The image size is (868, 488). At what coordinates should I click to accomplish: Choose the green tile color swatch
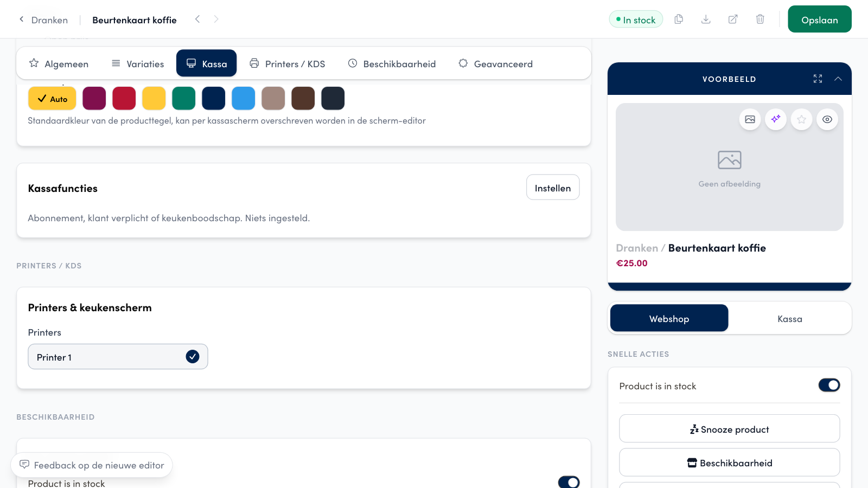(x=184, y=99)
